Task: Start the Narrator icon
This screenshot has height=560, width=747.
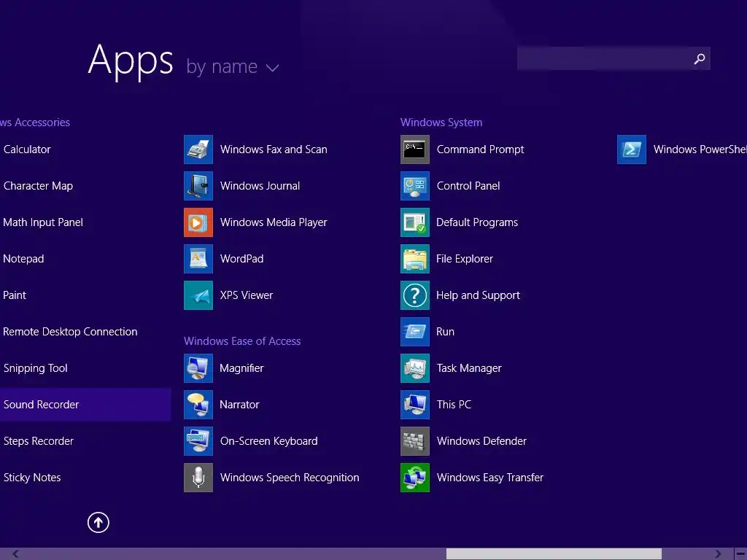Action: [198, 405]
